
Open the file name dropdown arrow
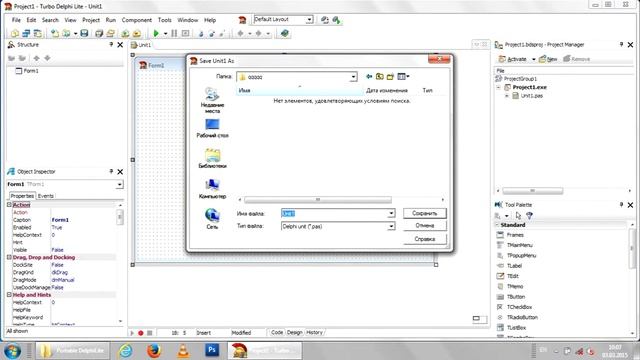pos(391,213)
